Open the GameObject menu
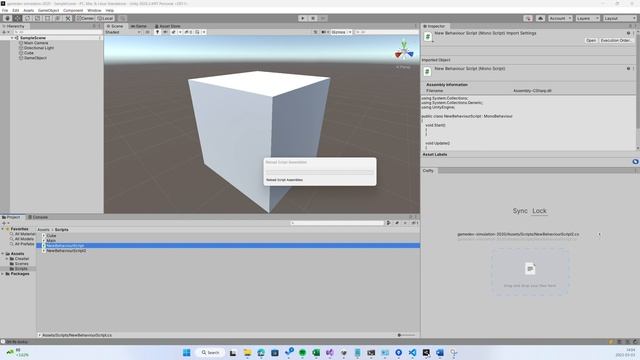The height and width of the screenshot is (360, 640). coord(49,10)
